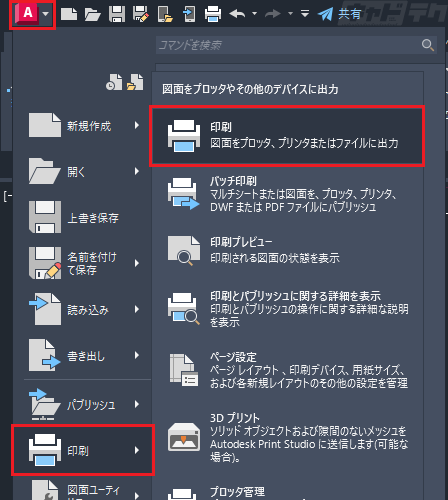Select ページ設定 menu entry

click(287, 370)
